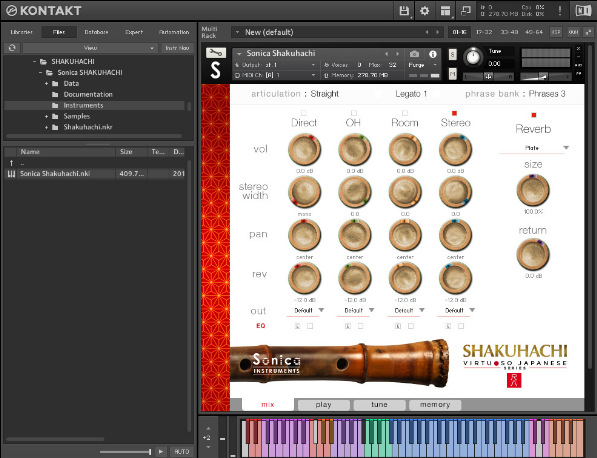The image size is (597, 458).
Task: Open the workspace layout panel icon
Action: (445, 11)
